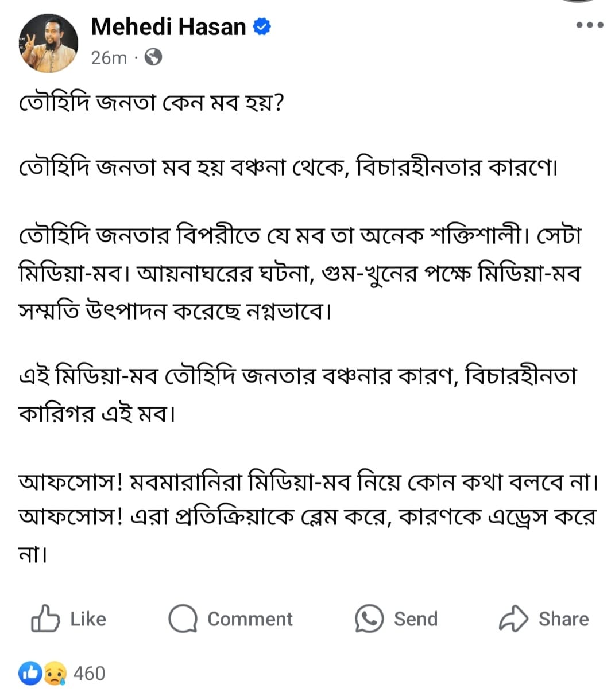
Task: Open the 460 reactions count list
Action: (x=89, y=673)
